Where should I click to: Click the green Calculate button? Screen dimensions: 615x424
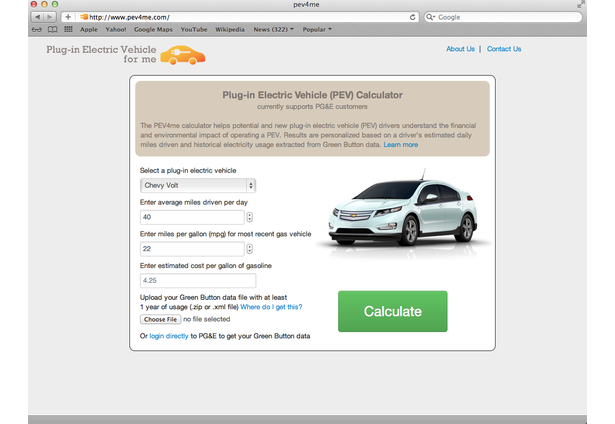pos(393,311)
